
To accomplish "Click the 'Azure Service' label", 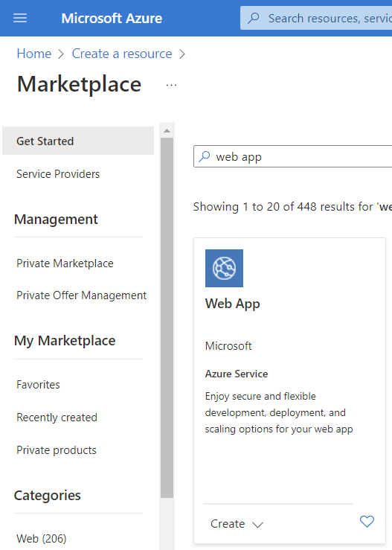I will tap(237, 374).
